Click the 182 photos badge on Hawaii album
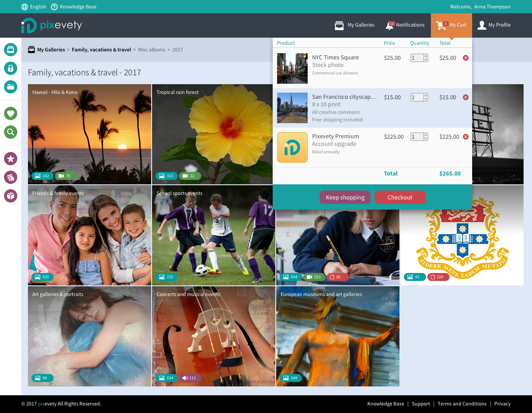The width and height of the screenshot is (532, 413). (x=43, y=176)
